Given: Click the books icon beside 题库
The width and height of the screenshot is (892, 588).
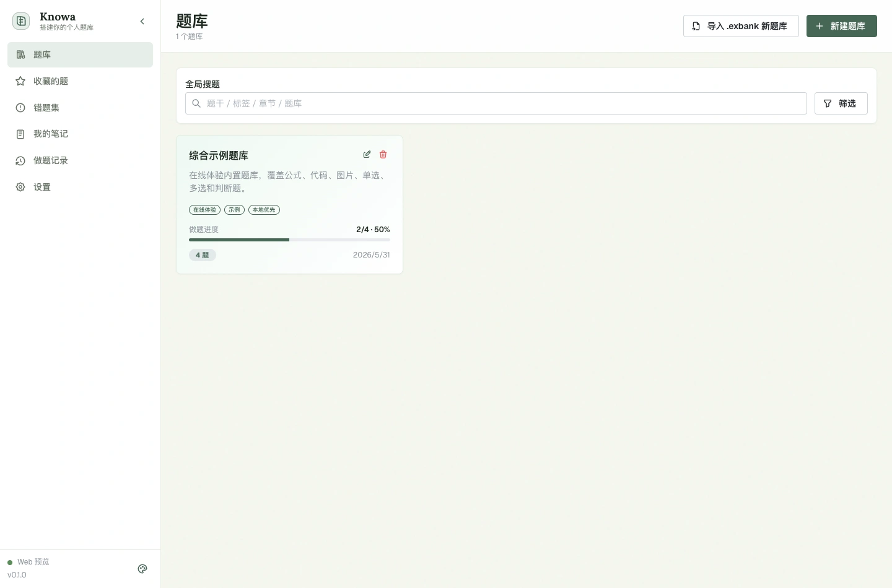Looking at the screenshot, I should click(20, 54).
